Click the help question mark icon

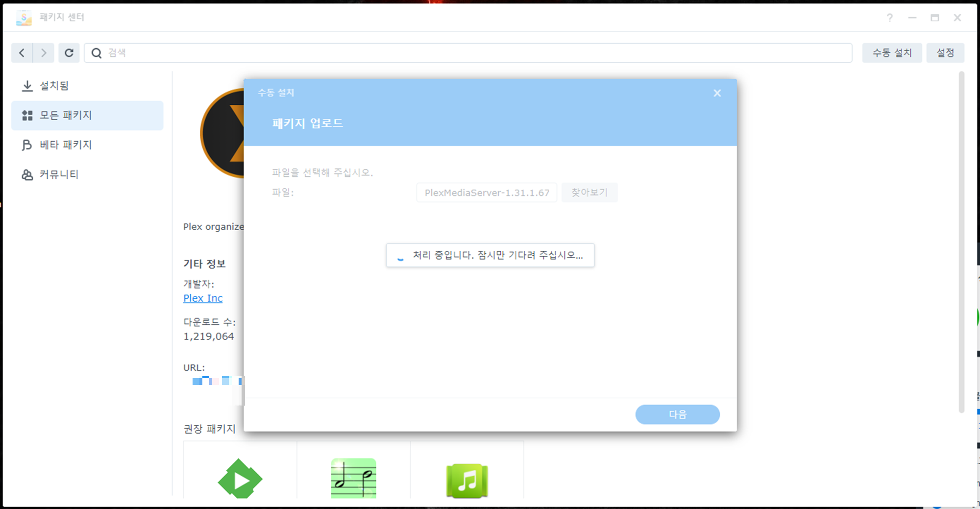890,18
